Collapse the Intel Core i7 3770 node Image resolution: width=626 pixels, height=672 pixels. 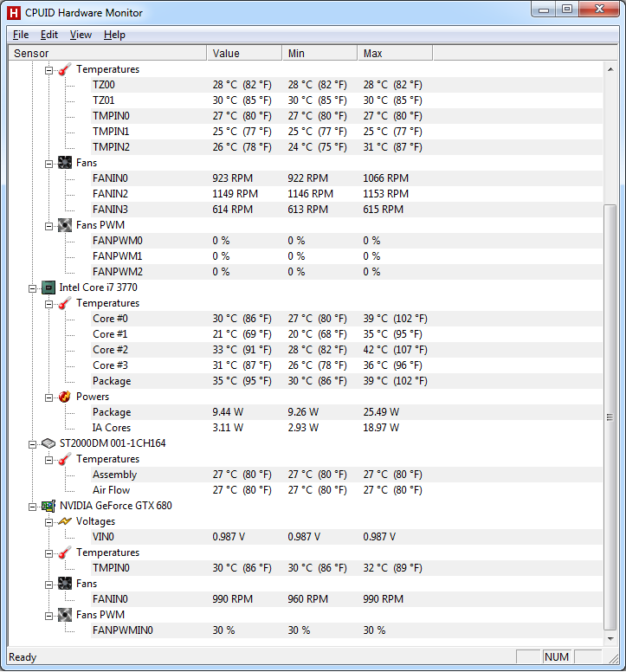pyautogui.click(x=33, y=288)
